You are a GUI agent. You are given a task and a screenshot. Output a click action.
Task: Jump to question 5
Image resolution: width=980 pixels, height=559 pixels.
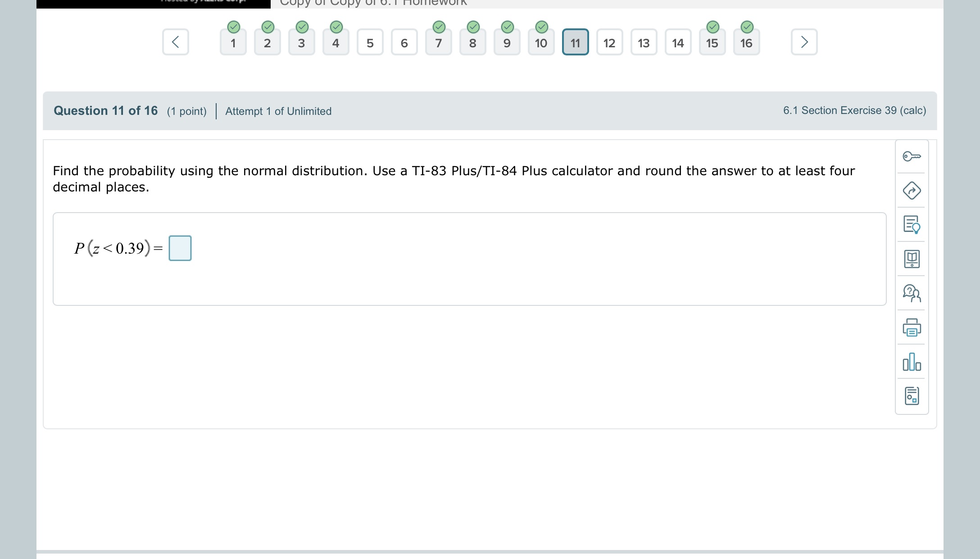370,43
